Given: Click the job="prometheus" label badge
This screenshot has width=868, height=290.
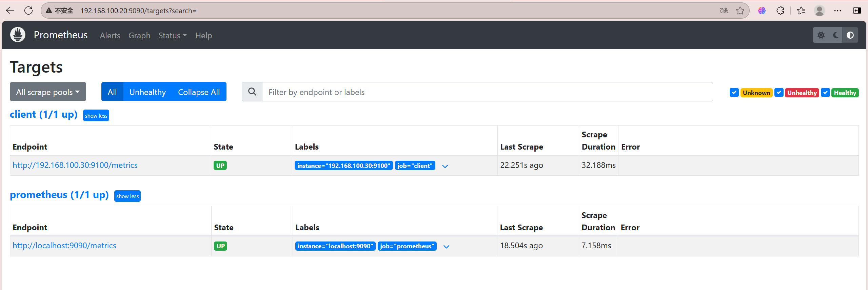Looking at the screenshot, I should 407,246.
